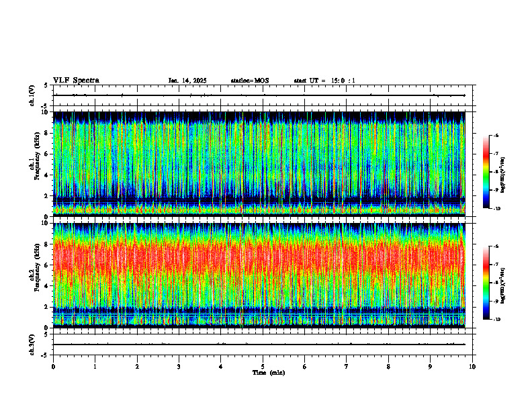Click the ch.2 colorbar 'log(PSD)(V²/Hz)' label

(503, 285)
